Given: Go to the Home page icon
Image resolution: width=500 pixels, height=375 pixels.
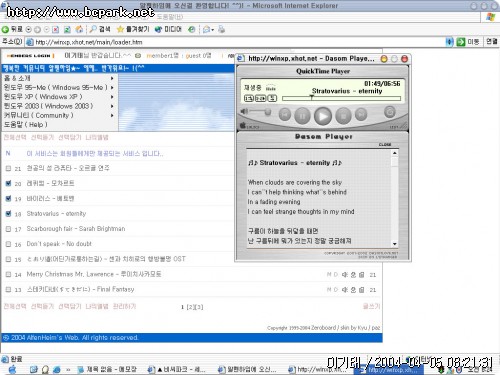Looking at the screenshot, I should point(79,29).
